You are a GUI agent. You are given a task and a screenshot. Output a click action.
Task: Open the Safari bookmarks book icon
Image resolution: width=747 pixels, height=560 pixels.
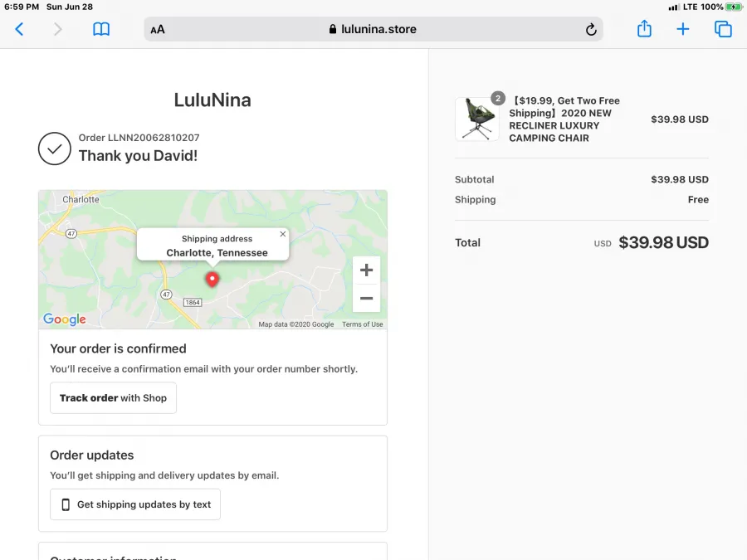pos(101,29)
